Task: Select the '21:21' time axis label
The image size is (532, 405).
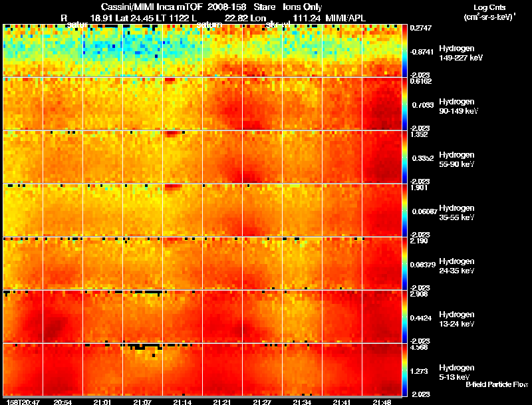Action: [222, 402]
